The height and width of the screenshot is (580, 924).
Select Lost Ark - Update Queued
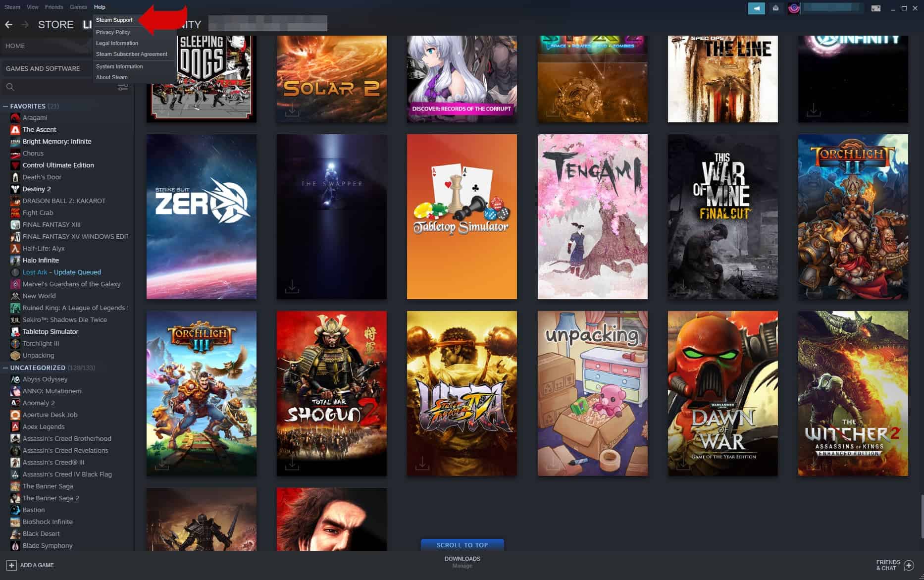(x=62, y=272)
